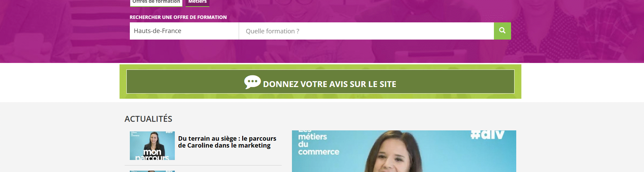This screenshot has width=644, height=172.
Task: Switch to the 'Offres de formation' tab
Action: tap(156, 2)
